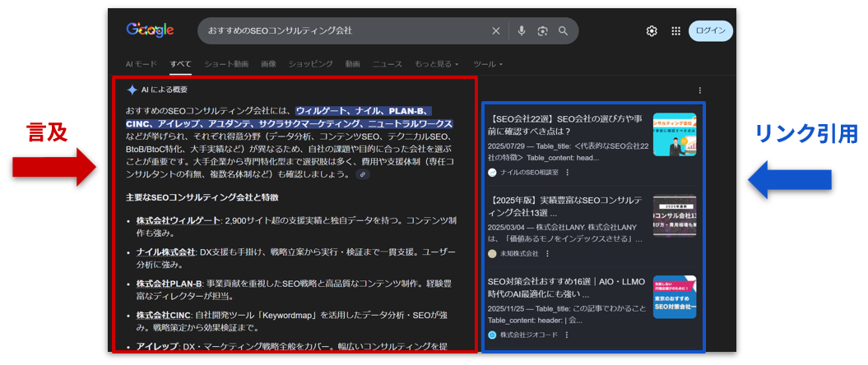Viewport: 868px width, 365px height.
Task: Click thumbnail of SEO対策会社16選 article
Action: pos(675,297)
